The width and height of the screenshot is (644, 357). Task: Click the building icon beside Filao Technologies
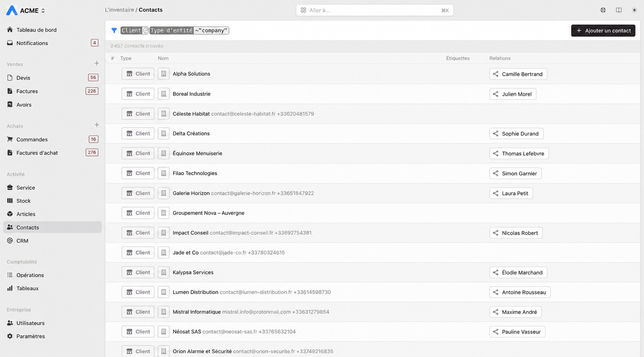(x=164, y=173)
